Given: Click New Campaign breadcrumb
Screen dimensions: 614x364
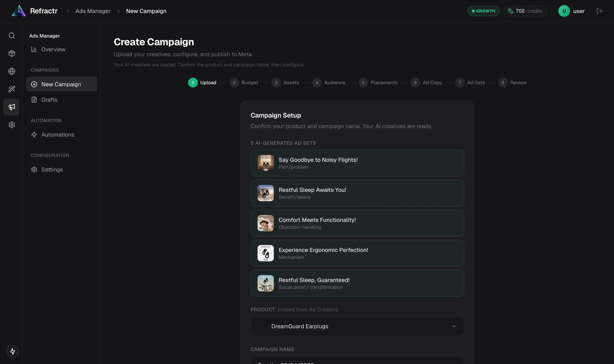Looking at the screenshot, I should pyautogui.click(x=146, y=11).
